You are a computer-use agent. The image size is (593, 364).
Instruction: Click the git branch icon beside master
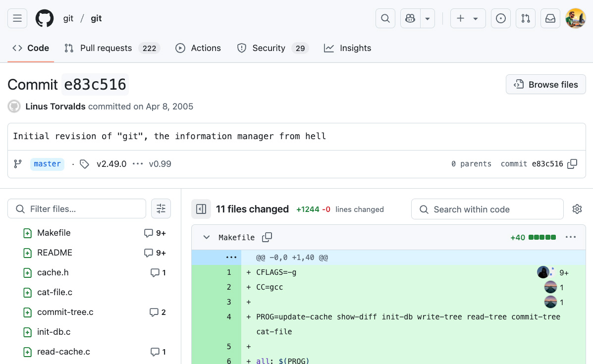pos(18,164)
